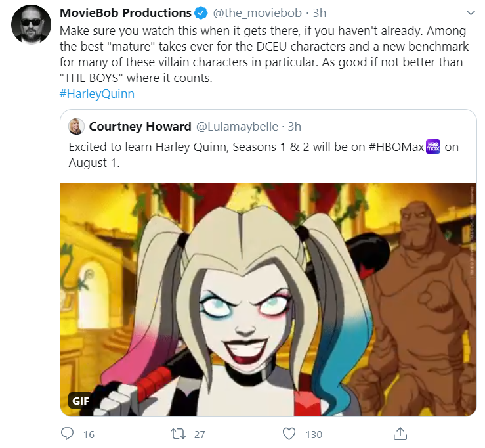
Task: Open the #HBOMax hashtag in quoted tweet
Action: point(396,146)
